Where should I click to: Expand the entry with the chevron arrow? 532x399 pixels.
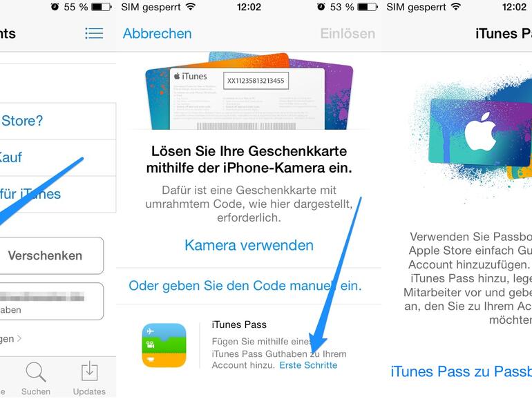coord(11,339)
